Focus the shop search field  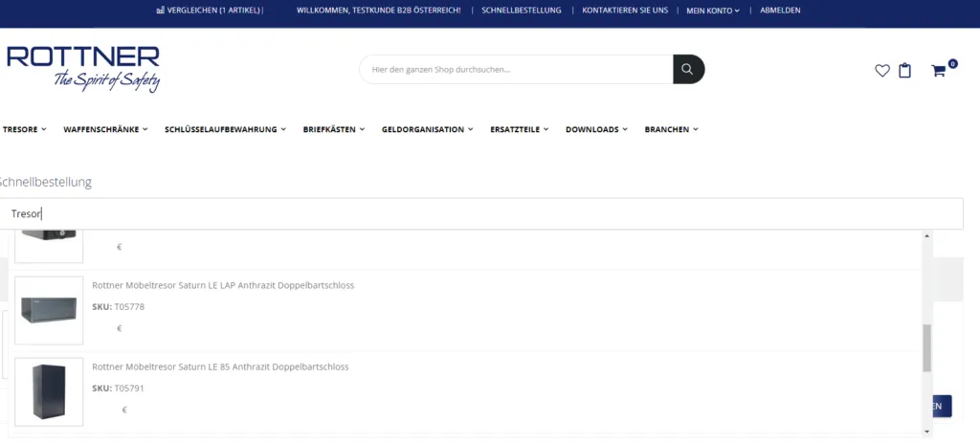(516, 70)
